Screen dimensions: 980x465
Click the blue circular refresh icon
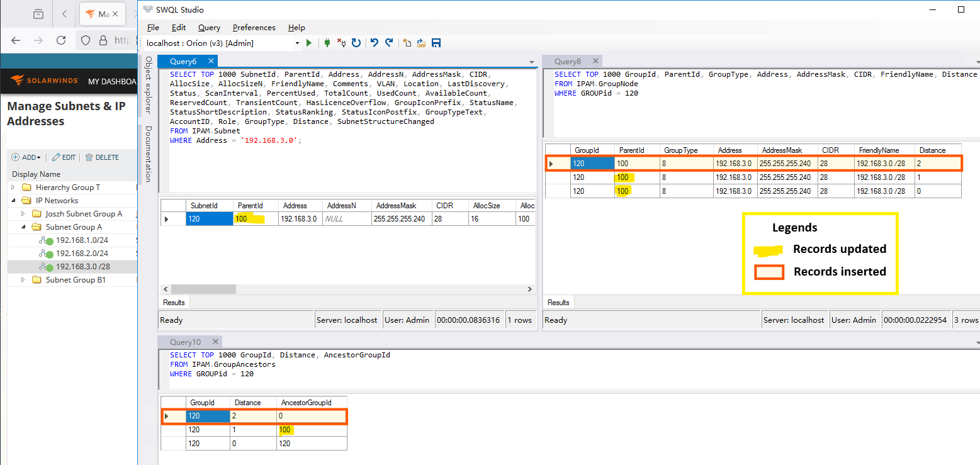356,43
